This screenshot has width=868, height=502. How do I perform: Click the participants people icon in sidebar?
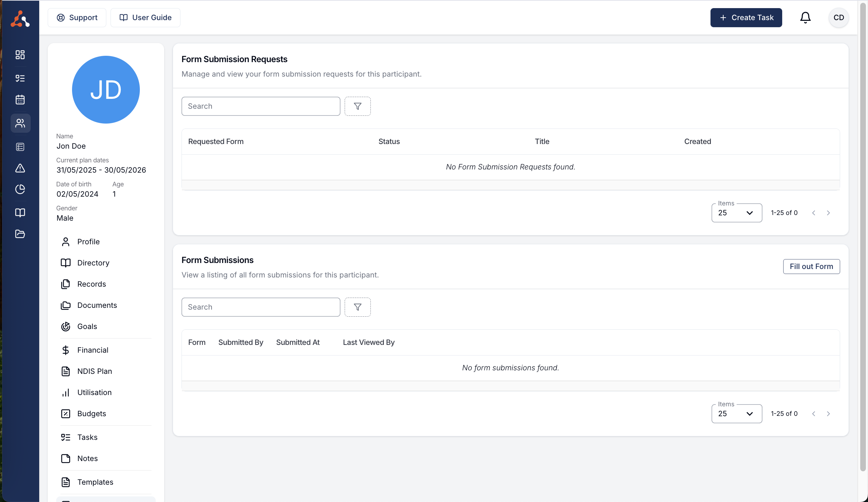[x=20, y=123]
